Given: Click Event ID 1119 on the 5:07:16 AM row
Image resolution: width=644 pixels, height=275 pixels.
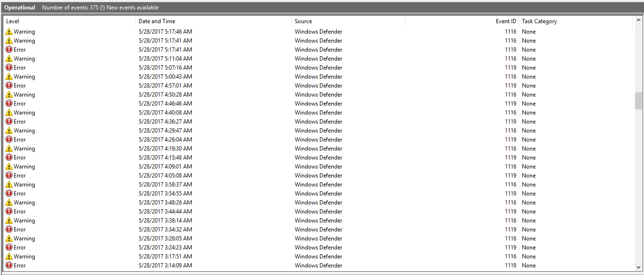Looking at the screenshot, I should pyautogui.click(x=511, y=68).
